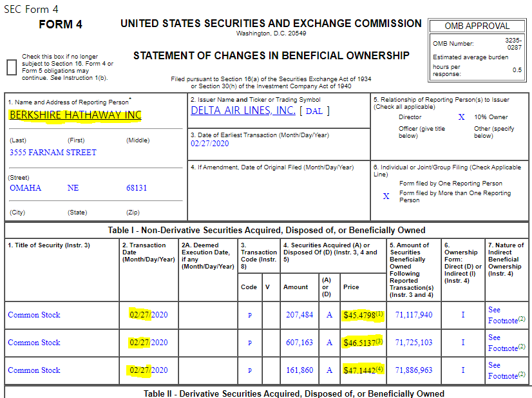Click the amount 207,484
Image resolution: width=532 pixels, height=398 pixels.
click(x=299, y=315)
